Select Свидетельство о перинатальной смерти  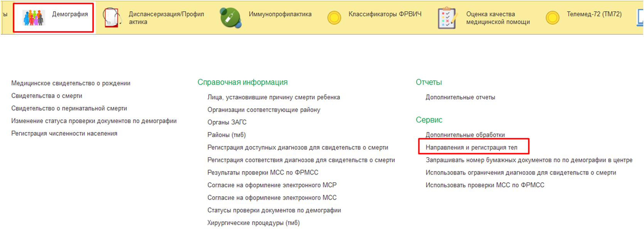pos(69,109)
